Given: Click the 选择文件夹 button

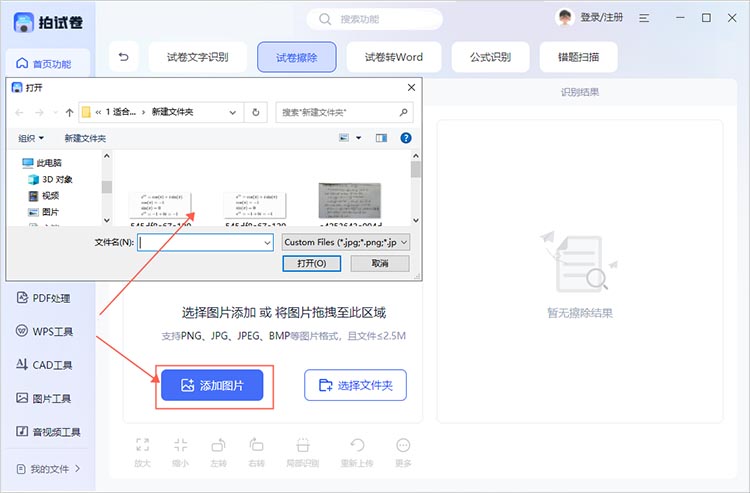Looking at the screenshot, I should click(x=355, y=385).
